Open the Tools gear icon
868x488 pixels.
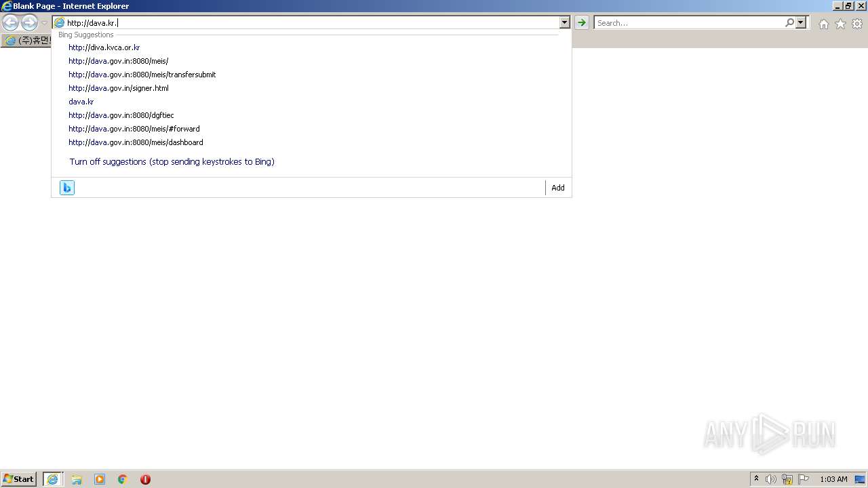tap(857, 24)
